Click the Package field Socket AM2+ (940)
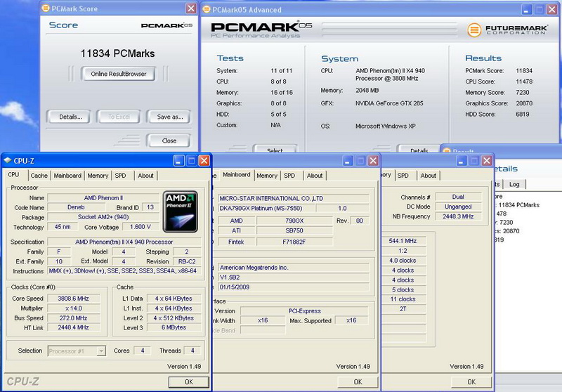 click(103, 217)
